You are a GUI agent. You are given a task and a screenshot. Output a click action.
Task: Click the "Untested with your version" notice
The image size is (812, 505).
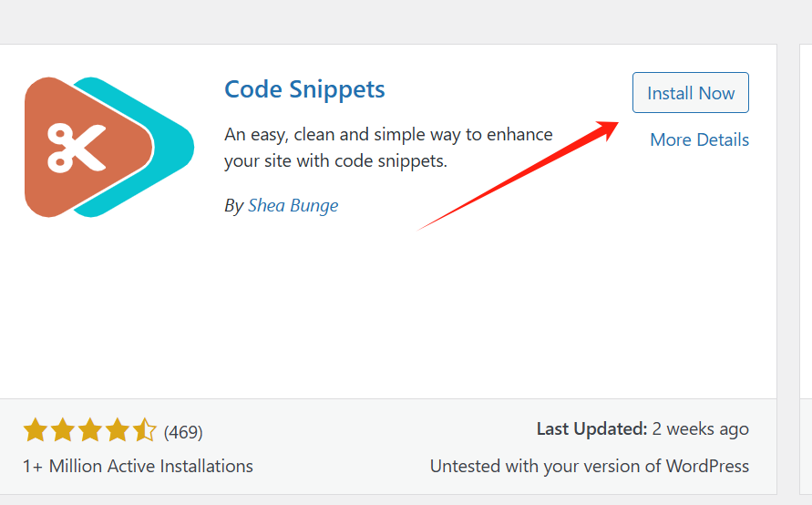point(589,466)
